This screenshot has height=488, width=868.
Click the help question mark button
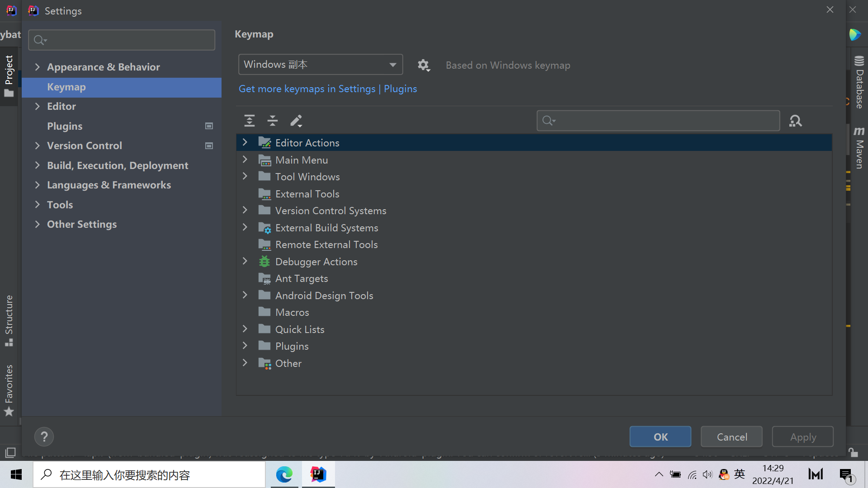click(x=44, y=436)
